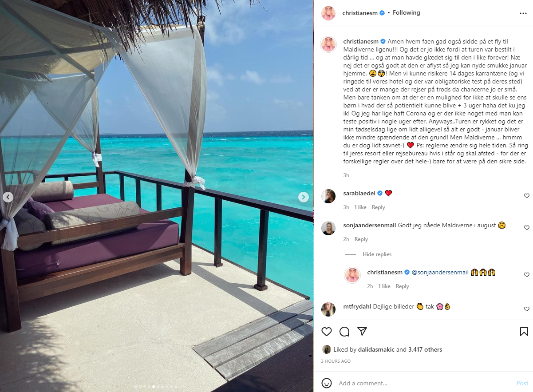Open the three-dot more options menu
533x392 pixels.
(523, 13)
